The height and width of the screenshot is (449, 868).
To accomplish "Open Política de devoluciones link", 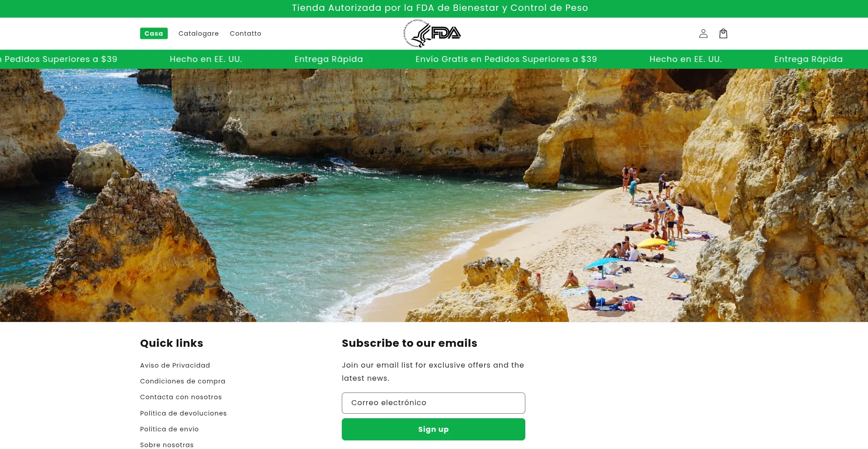I will [x=184, y=413].
